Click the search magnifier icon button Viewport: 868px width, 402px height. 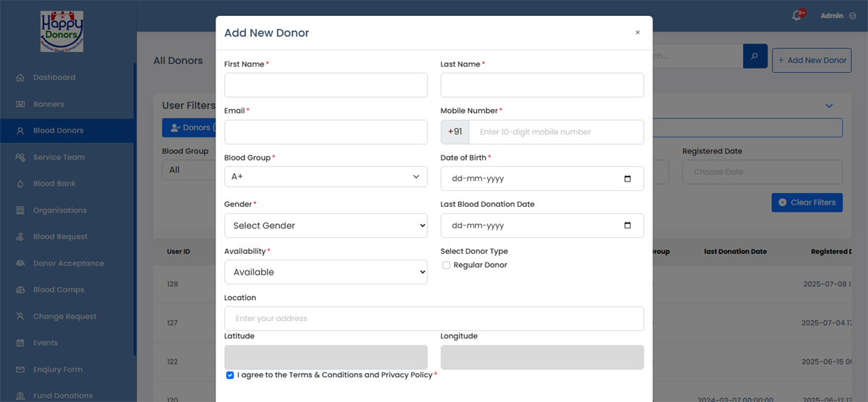click(755, 56)
